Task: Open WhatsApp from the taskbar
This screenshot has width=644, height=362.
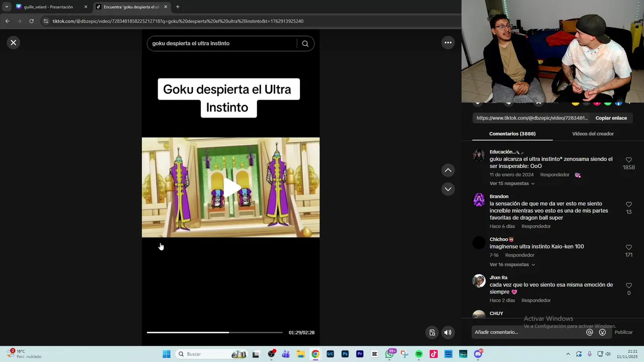Action: click(x=389, y=354)
